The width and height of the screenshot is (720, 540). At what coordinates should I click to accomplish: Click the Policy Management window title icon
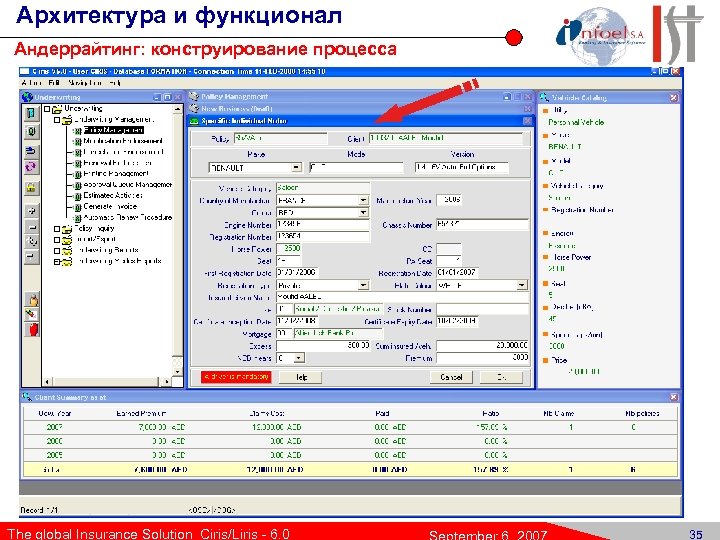click(x=194, y=96)
